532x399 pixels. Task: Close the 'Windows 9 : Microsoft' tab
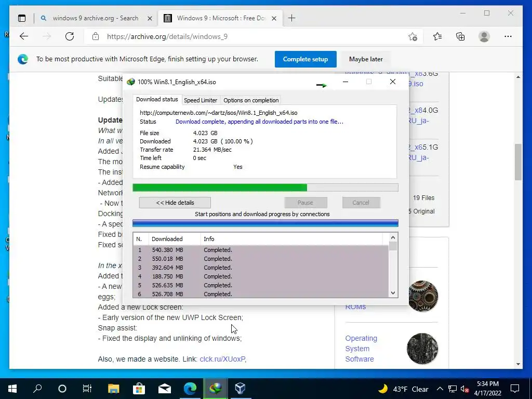coord(274,18)
